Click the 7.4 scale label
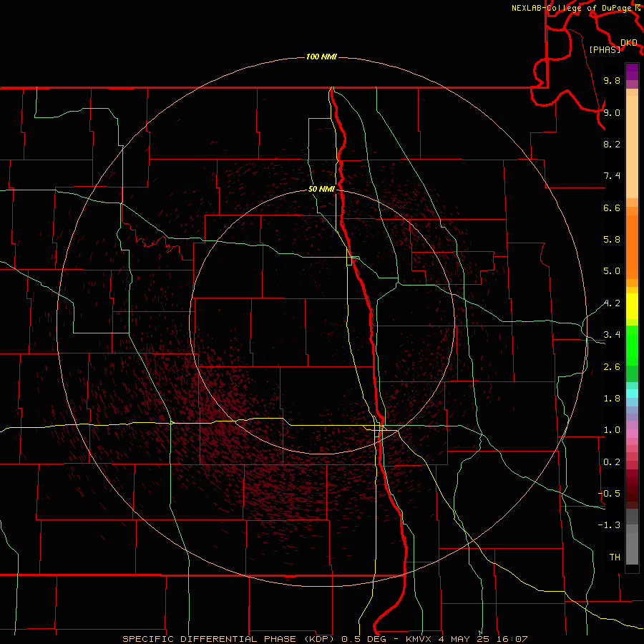 point(612,176)
